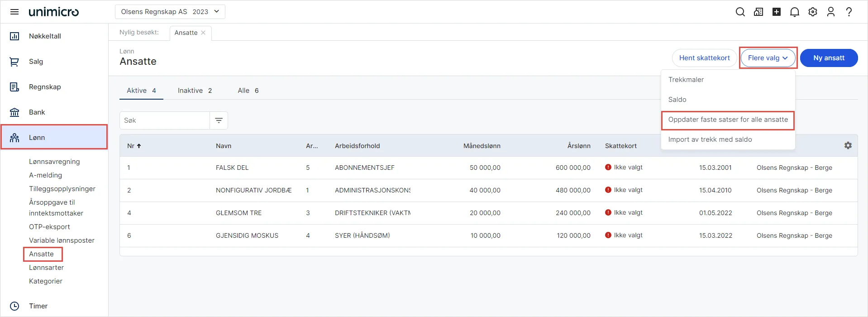Open Variable lønnsposter in sidebar
This screenshot has height=317, width=868.
coord(62,240)
